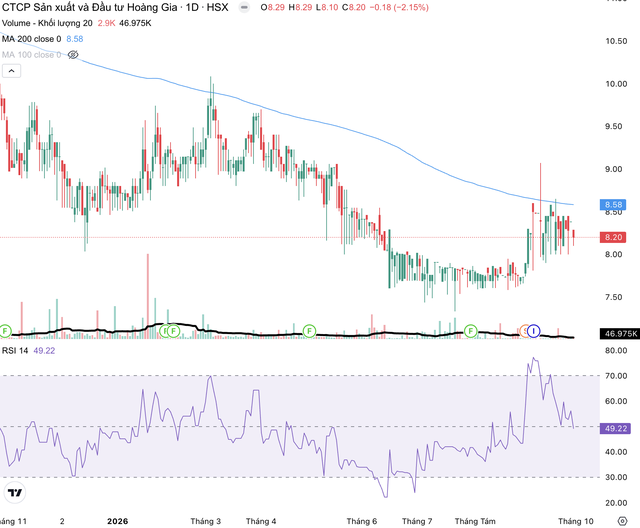Click the 30.00 RSI scale label

(x=616, y=477)
